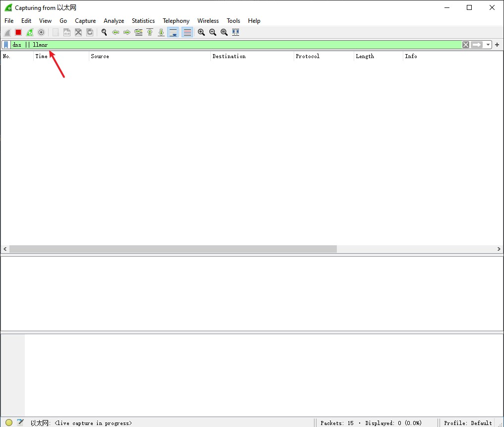
Task: Toggle packet list colorization
Action: tap(188, 32)
